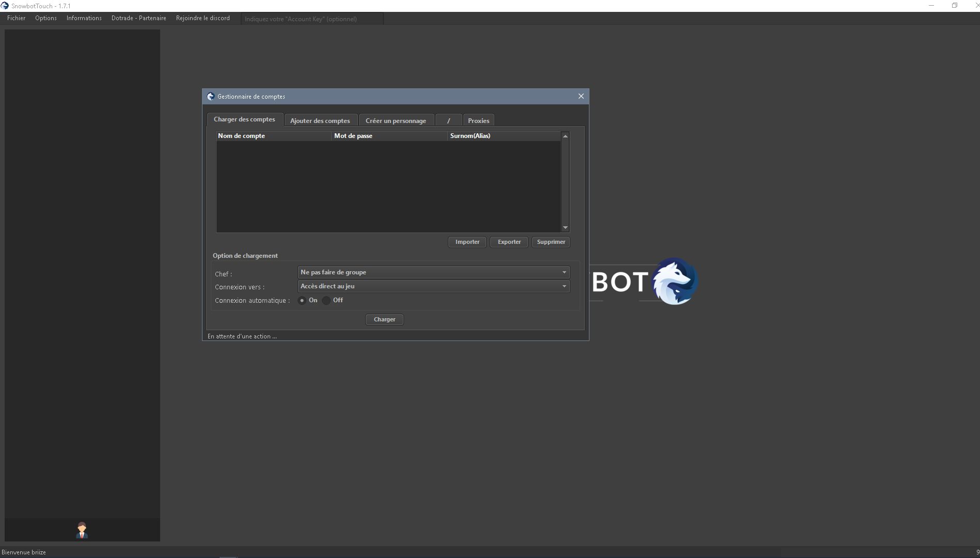Click Rejoindre le discord menu item

[203, 18]
